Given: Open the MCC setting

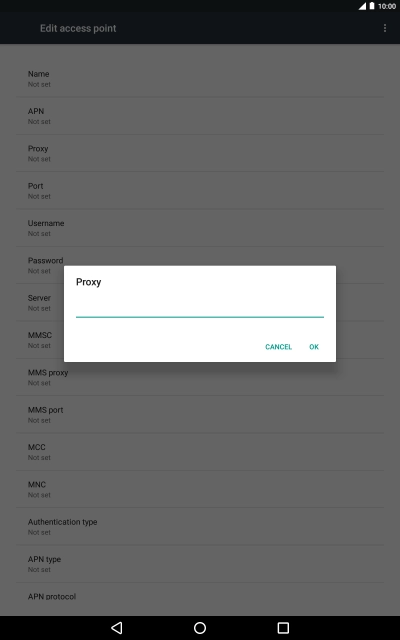Looking at the screenshot, I should tap(200, 452).
